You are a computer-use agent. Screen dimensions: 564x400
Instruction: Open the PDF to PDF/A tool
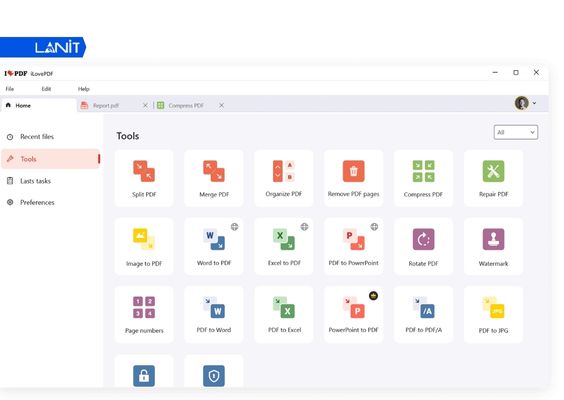(423, 314)
